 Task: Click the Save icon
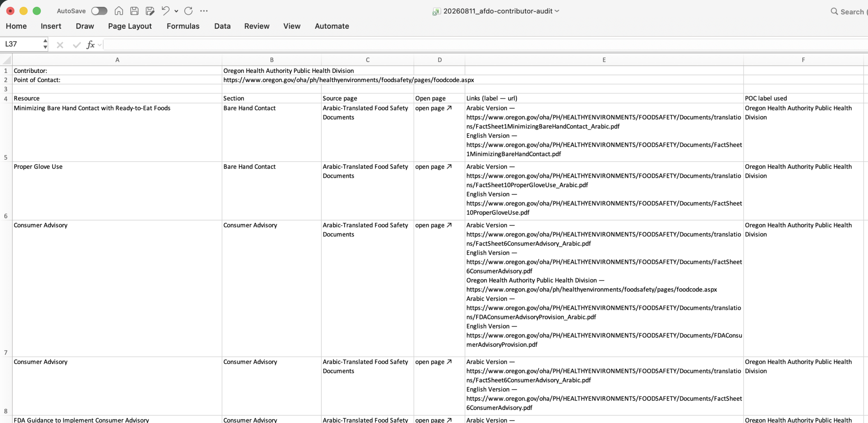coord(134,11)
